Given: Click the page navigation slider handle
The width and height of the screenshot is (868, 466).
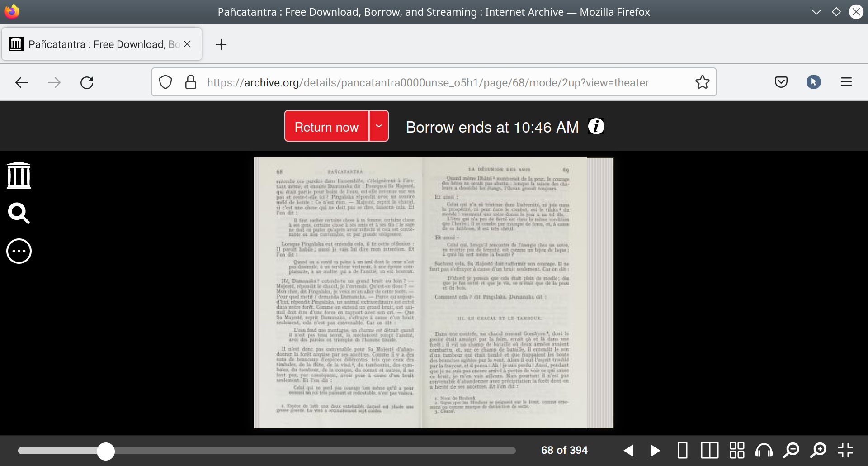Looking at the screenshot, I should (106, 451).
